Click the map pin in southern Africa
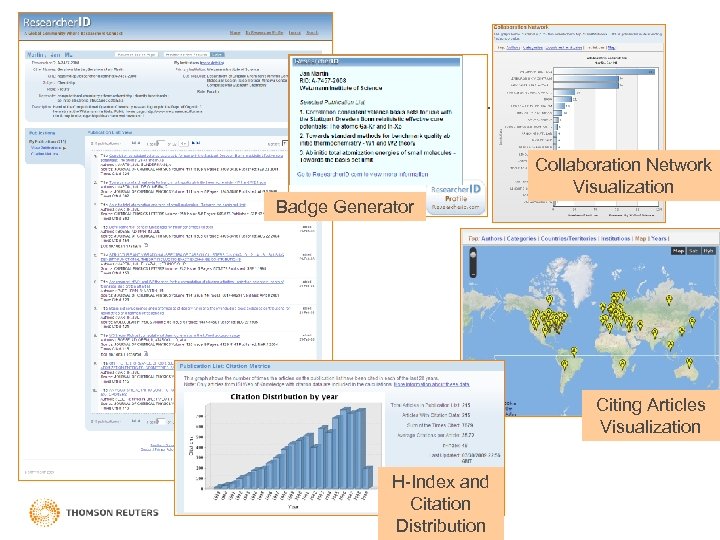 coord(623,364)
